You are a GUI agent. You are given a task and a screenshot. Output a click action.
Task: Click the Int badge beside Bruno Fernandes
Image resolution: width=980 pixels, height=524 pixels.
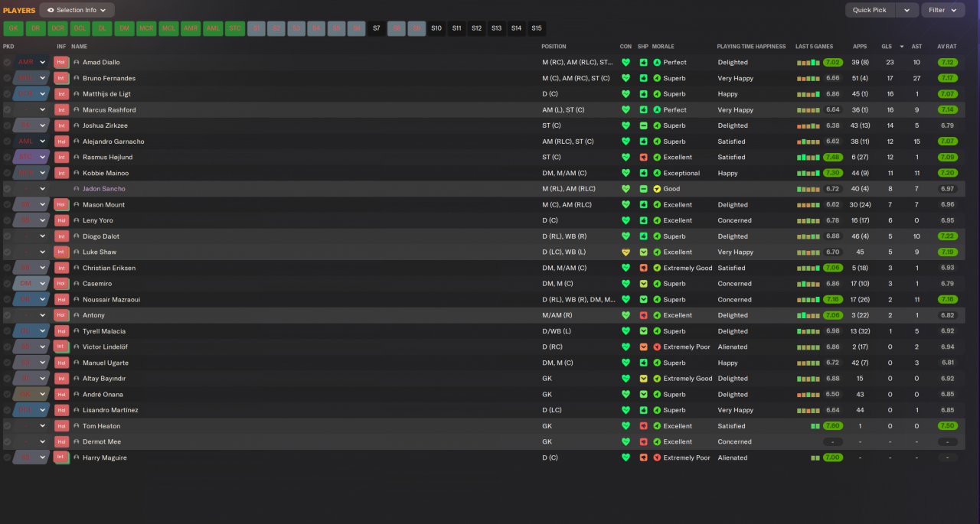(x=61, y=78)
